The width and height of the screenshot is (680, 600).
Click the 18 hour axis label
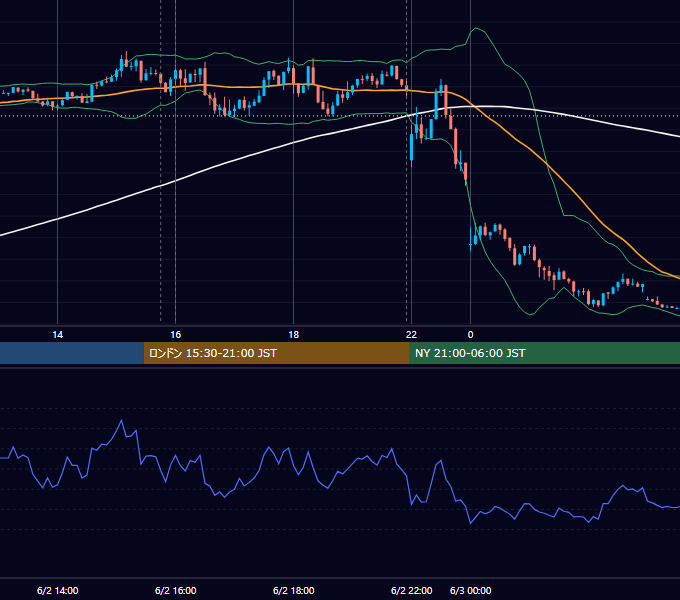(x=294, y=335)
